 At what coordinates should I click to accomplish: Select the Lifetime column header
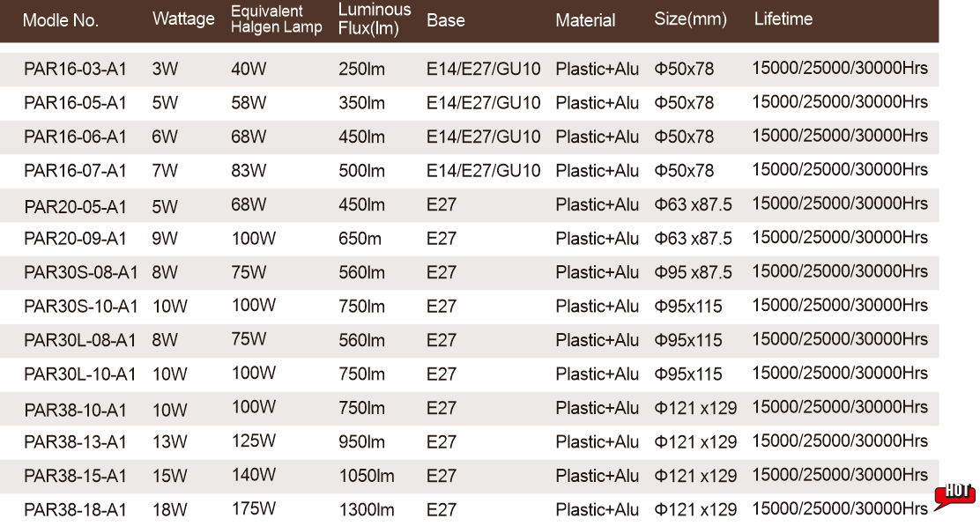tap(783, 19)
